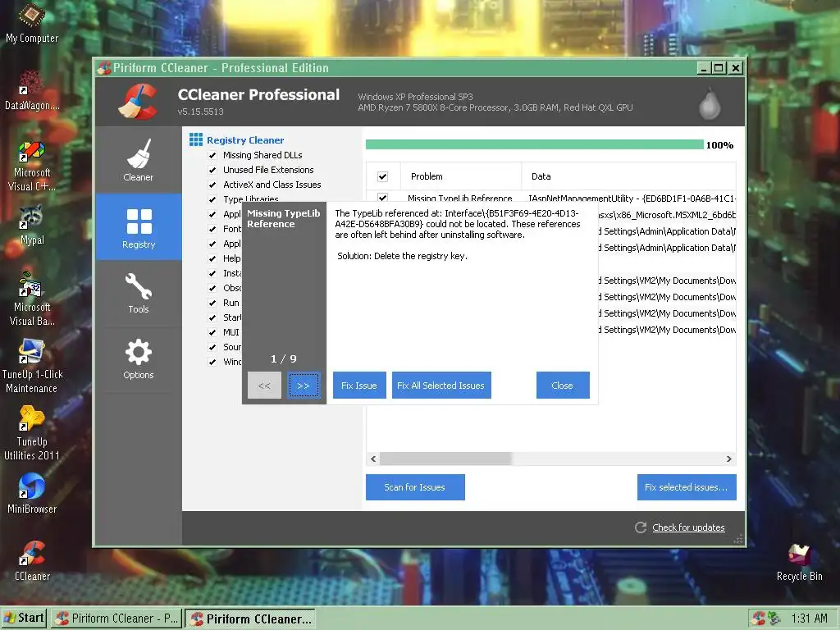This screenshot has width=840, height=630.
Task: Launch Microsoft Visual C++ desktop shortcut
Action: (x=32, y=166)
